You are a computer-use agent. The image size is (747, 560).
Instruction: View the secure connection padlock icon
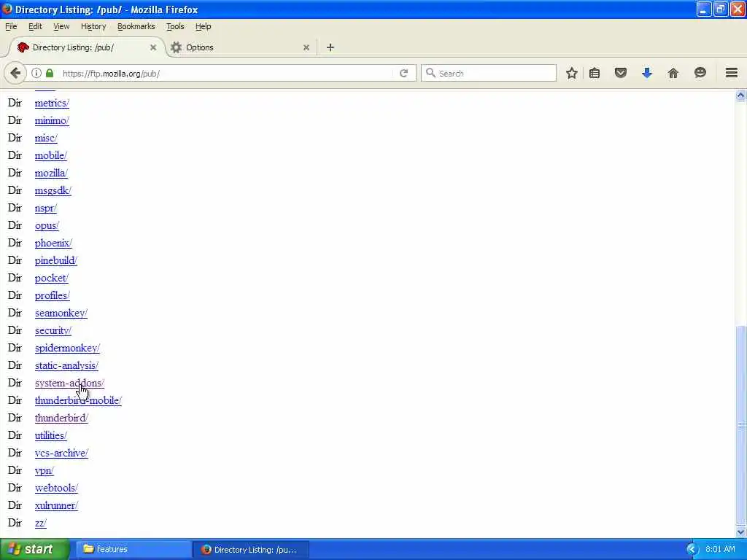click(50, 74)
